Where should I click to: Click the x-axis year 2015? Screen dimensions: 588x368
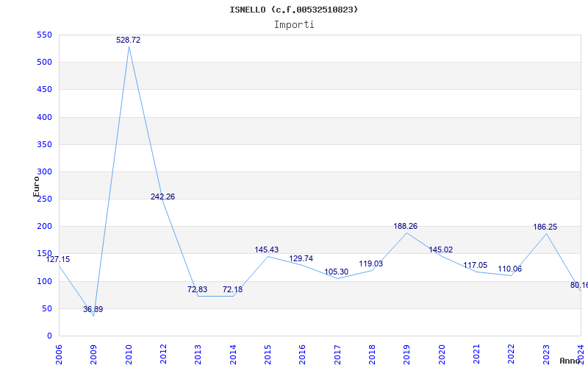tap(268, 355)
